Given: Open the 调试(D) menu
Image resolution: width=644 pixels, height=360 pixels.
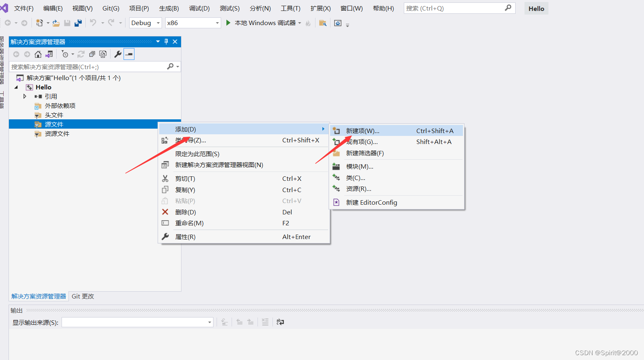Looking at the screenshot, I should pos(199,8).
